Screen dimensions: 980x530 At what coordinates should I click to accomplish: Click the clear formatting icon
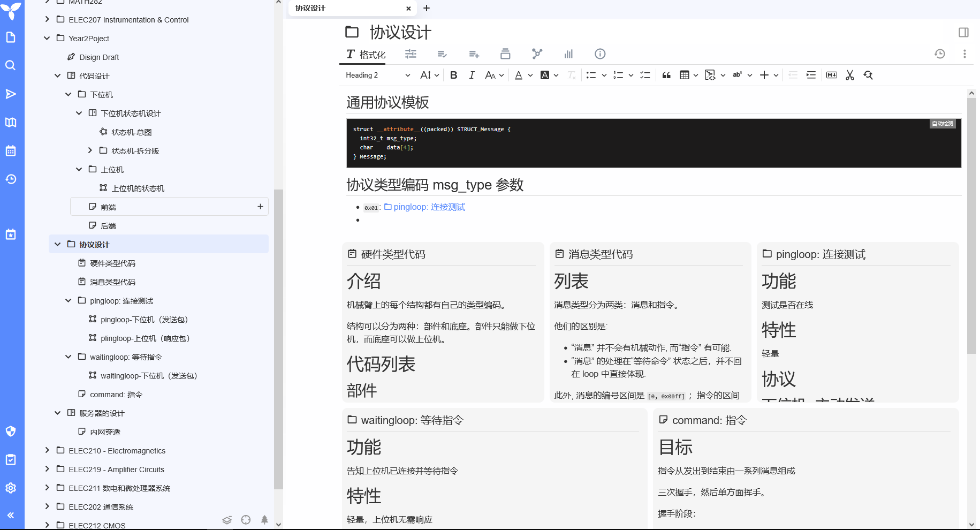coord(571,75)
